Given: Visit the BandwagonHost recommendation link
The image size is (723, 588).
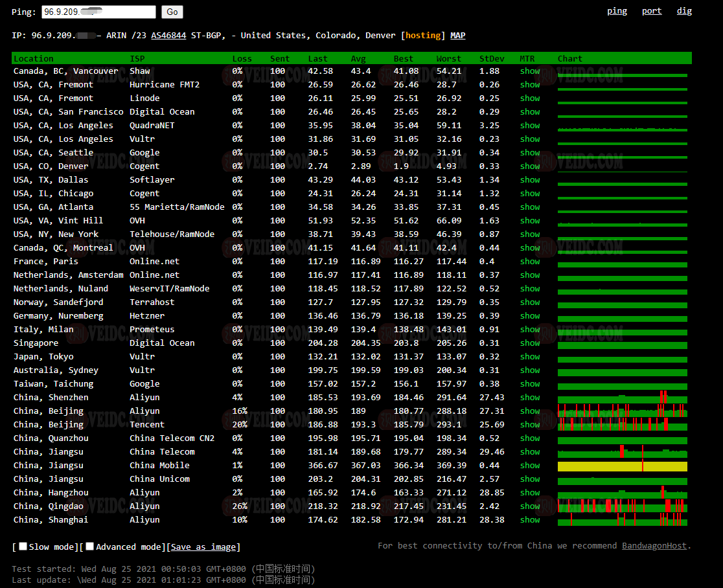Looking at the screenshot, I should pyautogui.click(x=654, y=546).
